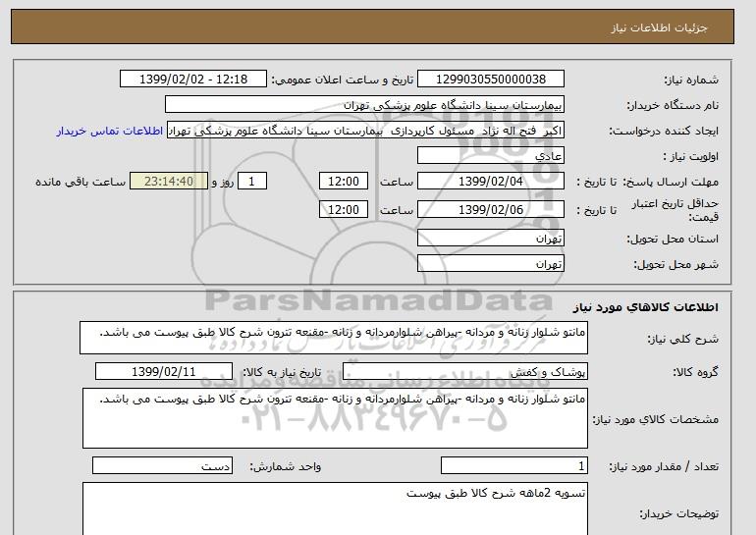Image resolution: width=756 pixels, height=535 pixels.
Task: Click the label مشخصات کالای مورد نیاز
Action: (x=655, y=419)
